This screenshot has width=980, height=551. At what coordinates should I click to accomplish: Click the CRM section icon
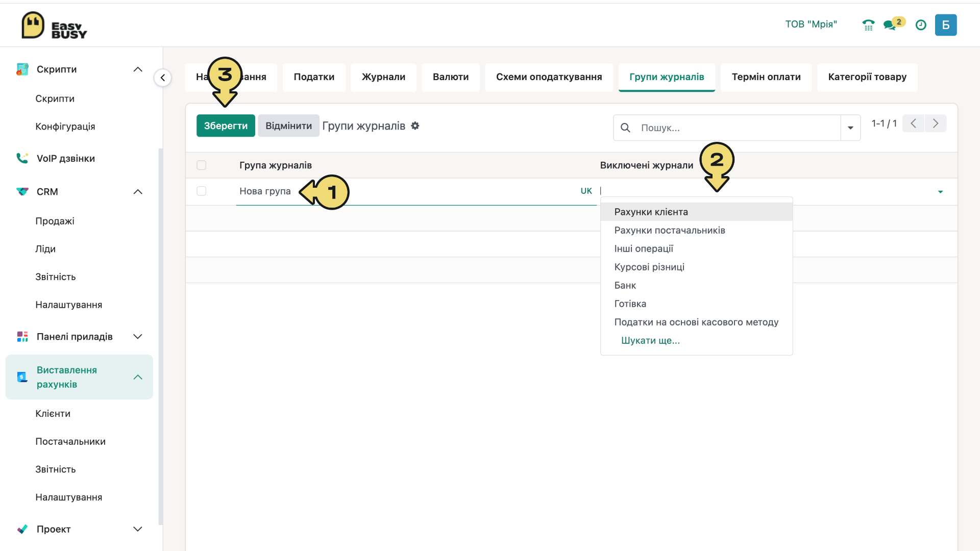tap(22, 192)
